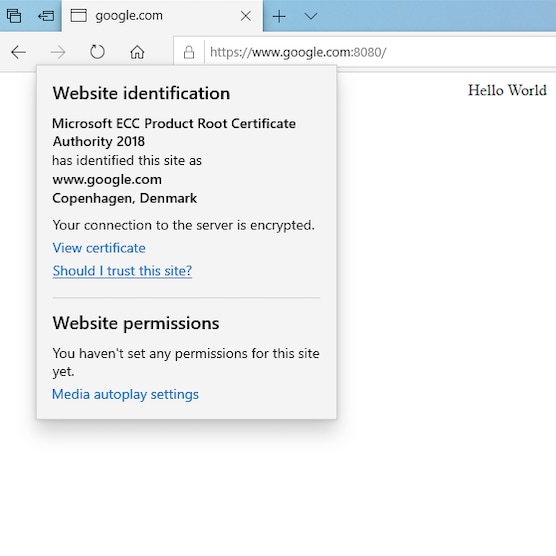Image resolution: width=556 pixels, height=556 pixels.
Task: Open the tabs you've set aside
Action: 14,16
